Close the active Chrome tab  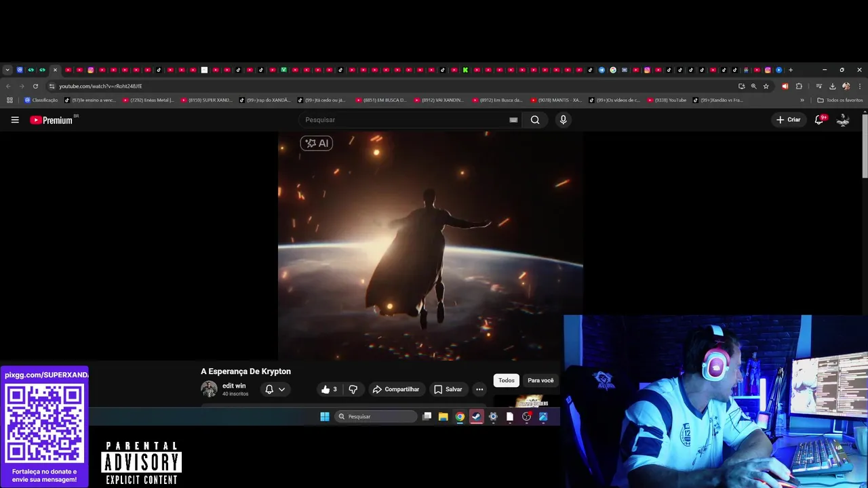coord(56,70)
